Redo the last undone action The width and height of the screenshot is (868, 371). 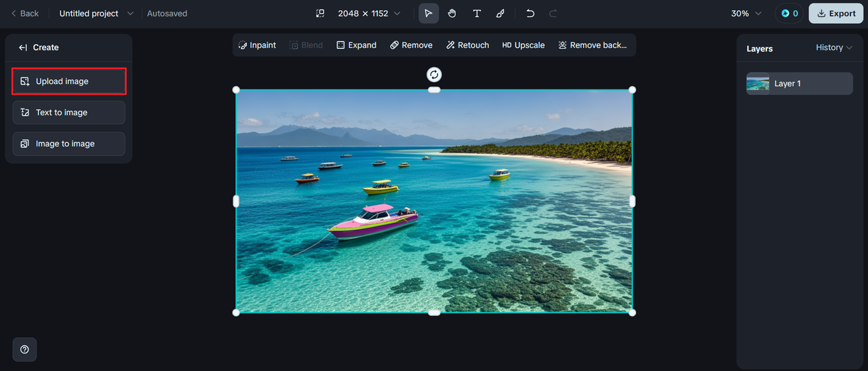(x=553, y=14)
